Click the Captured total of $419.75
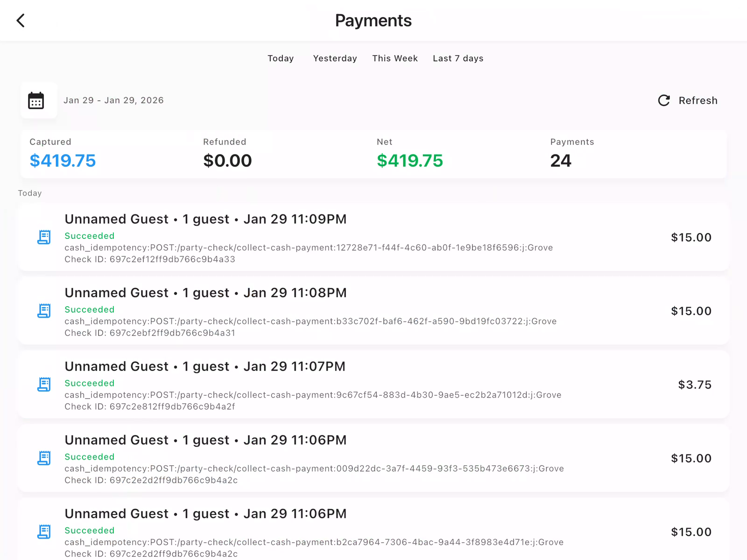The image size is (747, 560). point(62,161)
